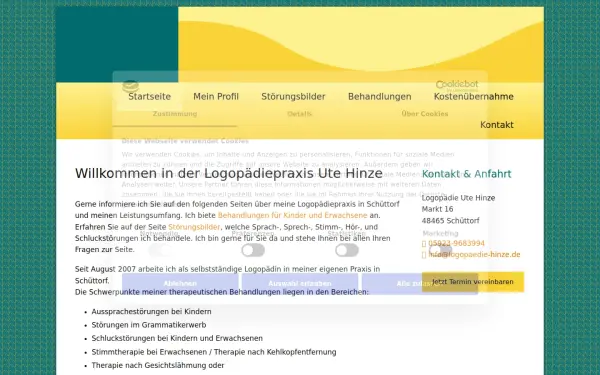Click the bullet Therapie nach Gesichtslähmung oder

point(158,365)
